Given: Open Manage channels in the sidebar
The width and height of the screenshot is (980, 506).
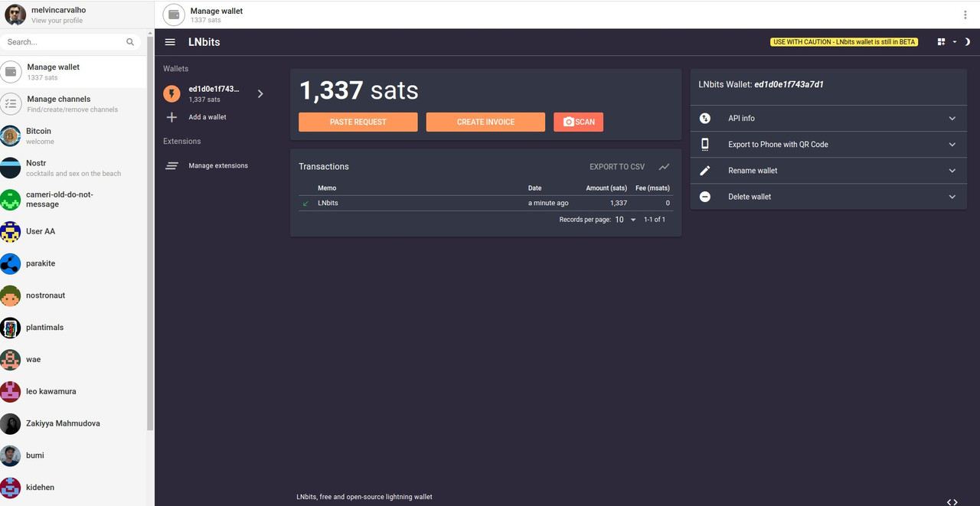Looking at the screenshot, I should pyautogui.click(x=73, y=104).
